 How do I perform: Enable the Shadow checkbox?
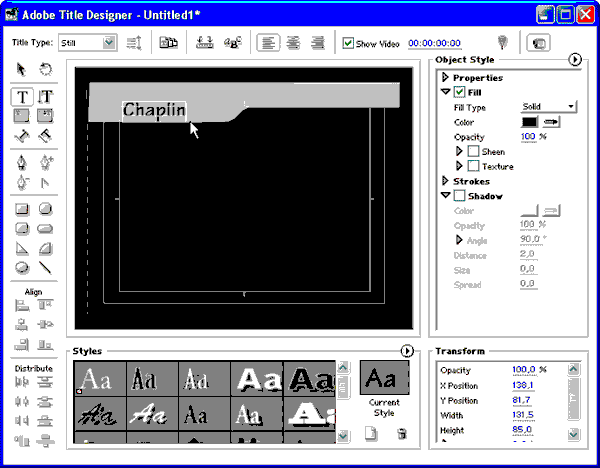click(x=460, y=196)
